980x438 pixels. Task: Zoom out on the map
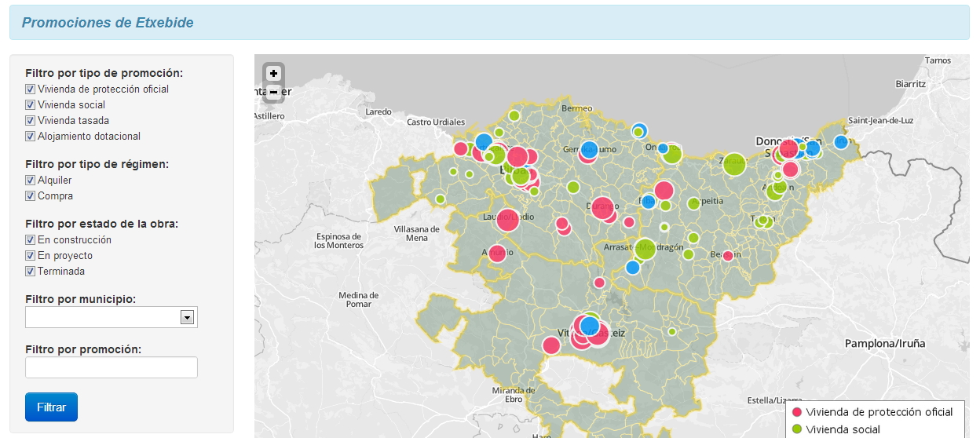(273, 93)
